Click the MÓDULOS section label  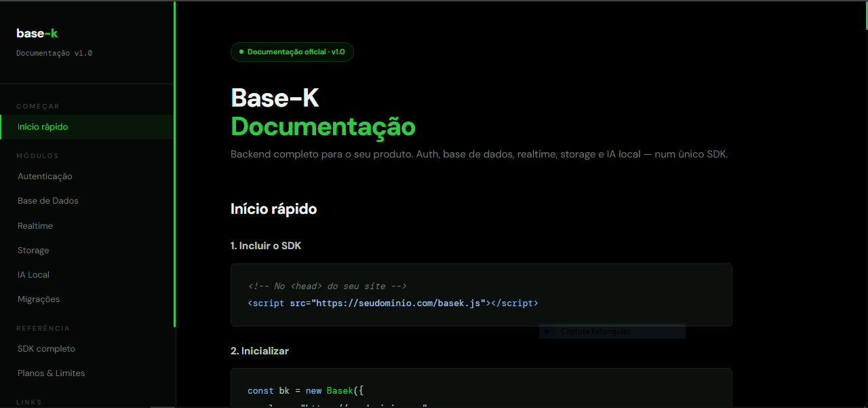37,156
